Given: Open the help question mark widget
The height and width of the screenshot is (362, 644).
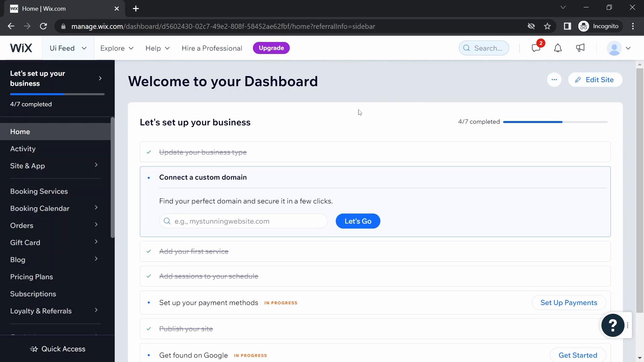Looking at the screenshot, I should pyautogui.click(x=612, y=325).
